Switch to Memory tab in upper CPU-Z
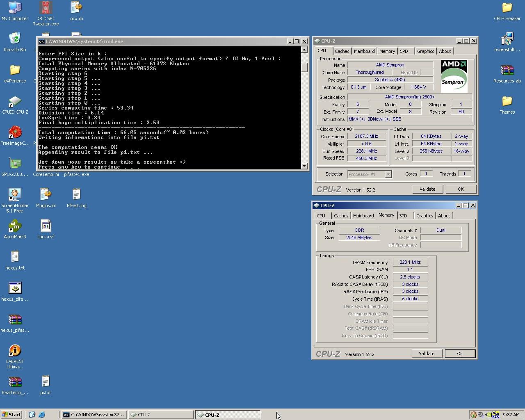Image resolution: width=525 pixels, height=420 pixels. 387,51
